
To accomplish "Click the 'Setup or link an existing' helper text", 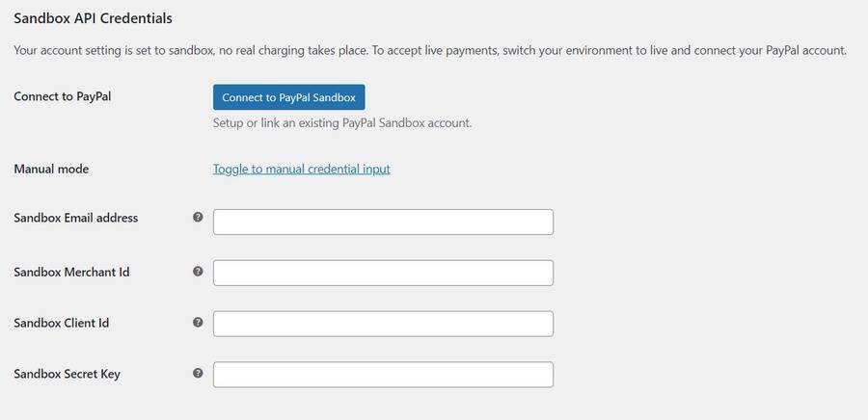I will [x=341, y=123].
